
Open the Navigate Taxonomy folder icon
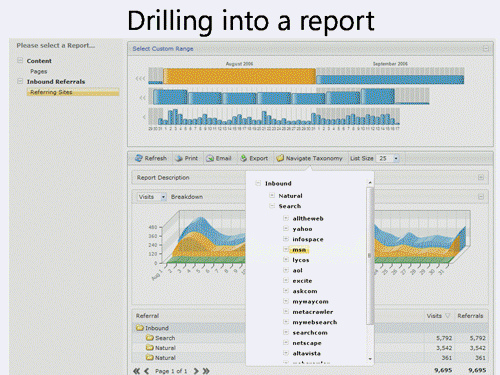280,158
